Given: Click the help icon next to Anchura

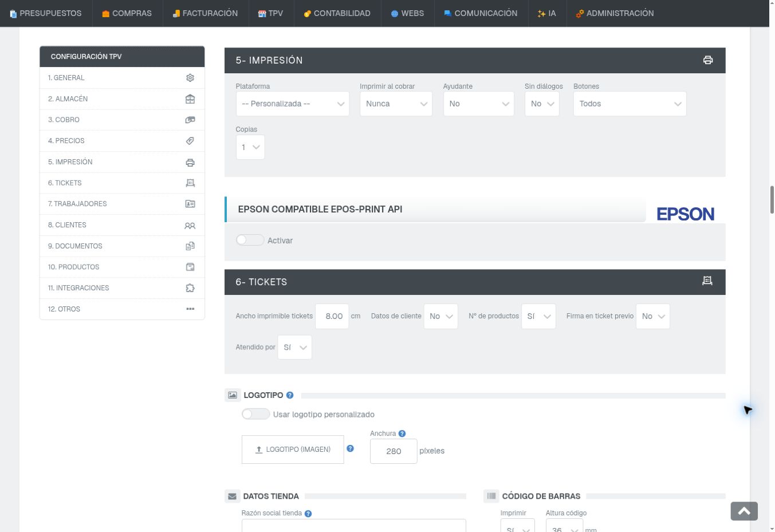Looking at the screenshot, I should point(402,434).
